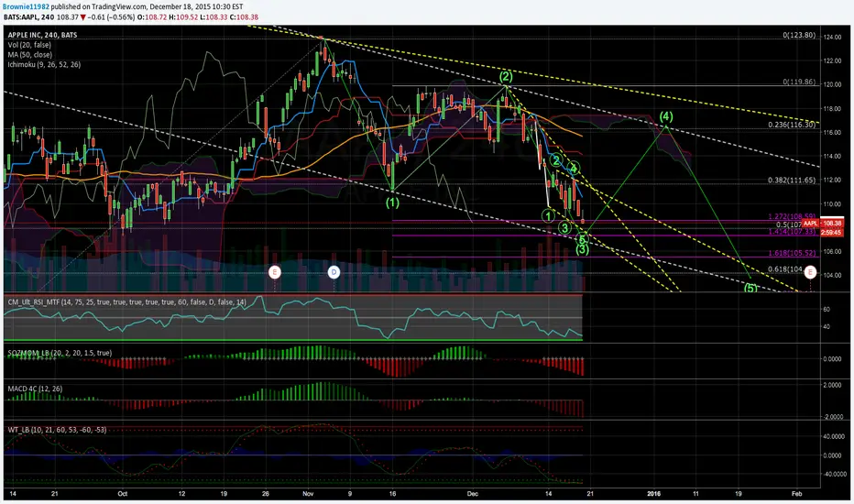Click 0.0000 on the SQZMOM pane scale
Screen dimensions: 854x504
coord(832,359)
